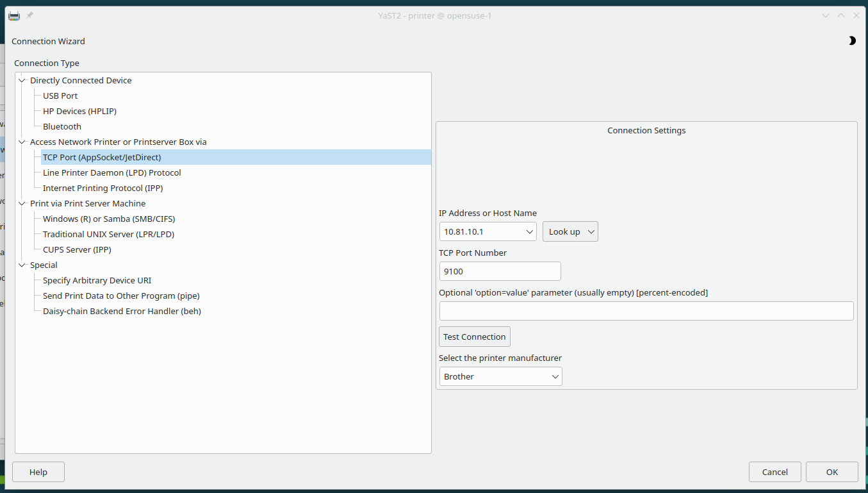Click the printer icon in title bar
The width and height of the screenshot is (868, 493).
tap(14, 15)
